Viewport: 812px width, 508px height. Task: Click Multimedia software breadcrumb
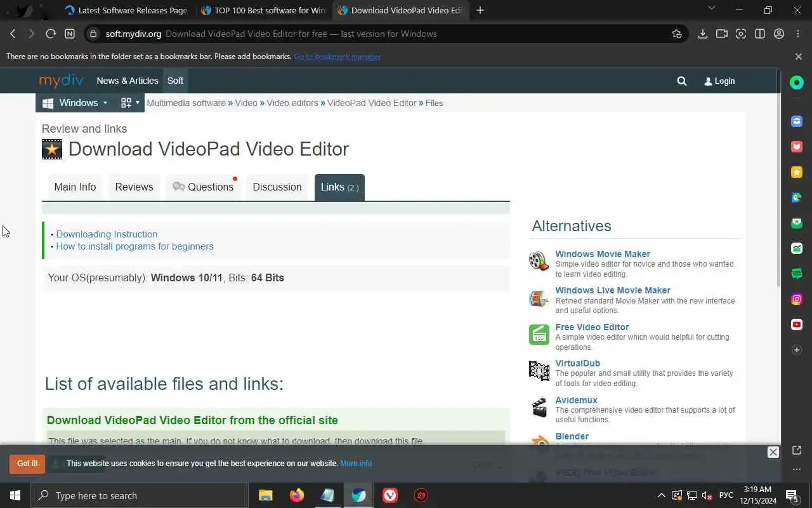186,103
